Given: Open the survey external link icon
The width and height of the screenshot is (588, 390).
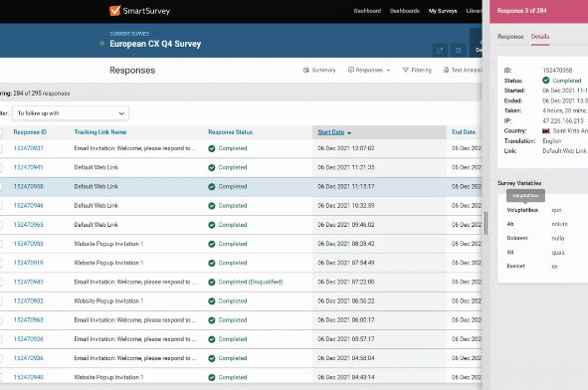Looking at the screenshot, I should [440, 51].
